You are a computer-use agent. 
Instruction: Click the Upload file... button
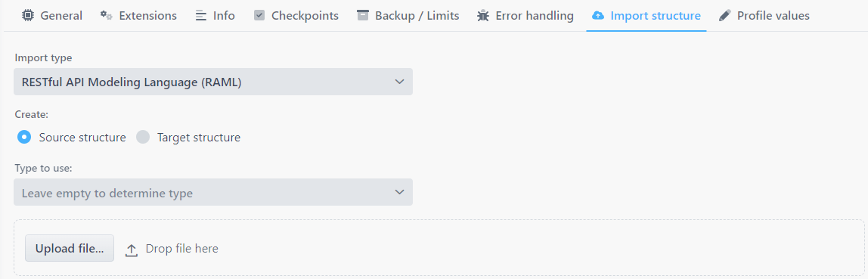(x=70, y=249)
